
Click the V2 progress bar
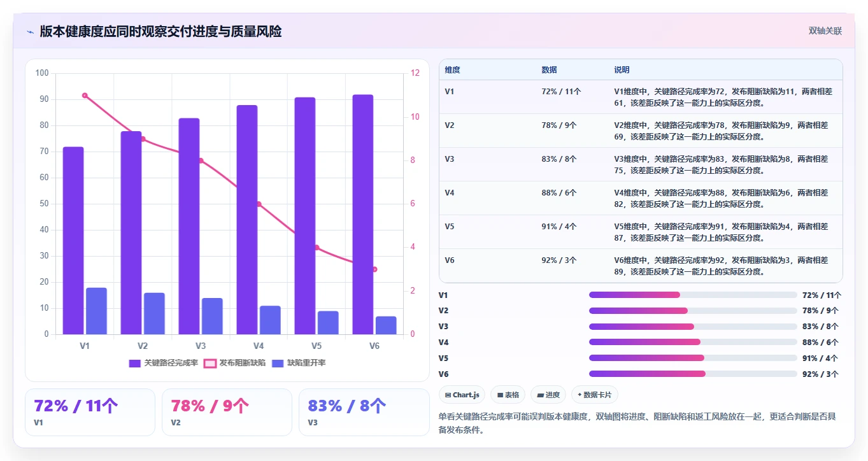click(x=693, y=311)
